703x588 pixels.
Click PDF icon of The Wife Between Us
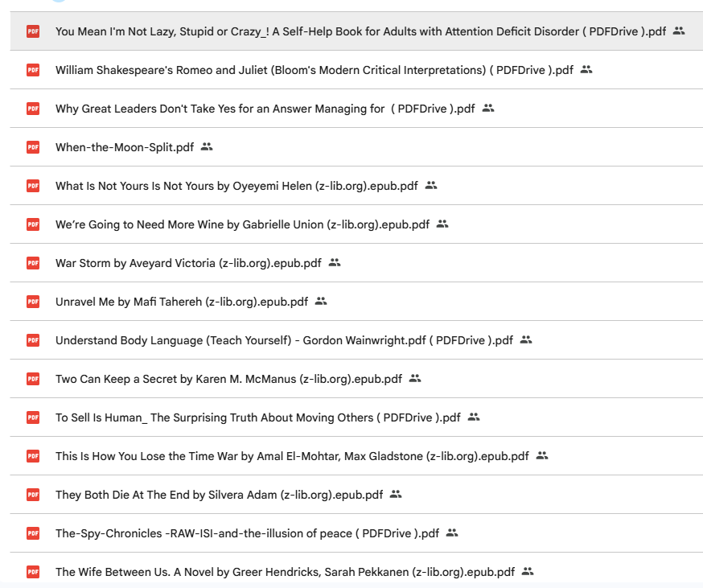point(33,572)
